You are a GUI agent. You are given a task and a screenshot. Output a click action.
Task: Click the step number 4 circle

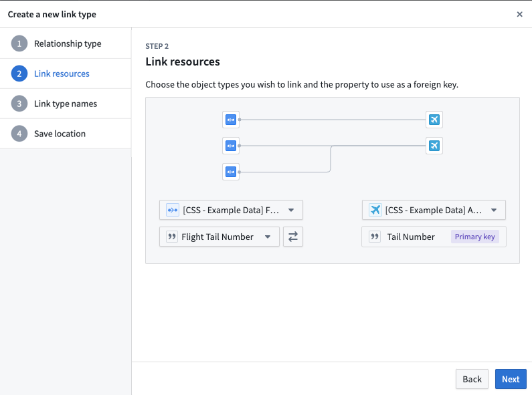(19, 134)
